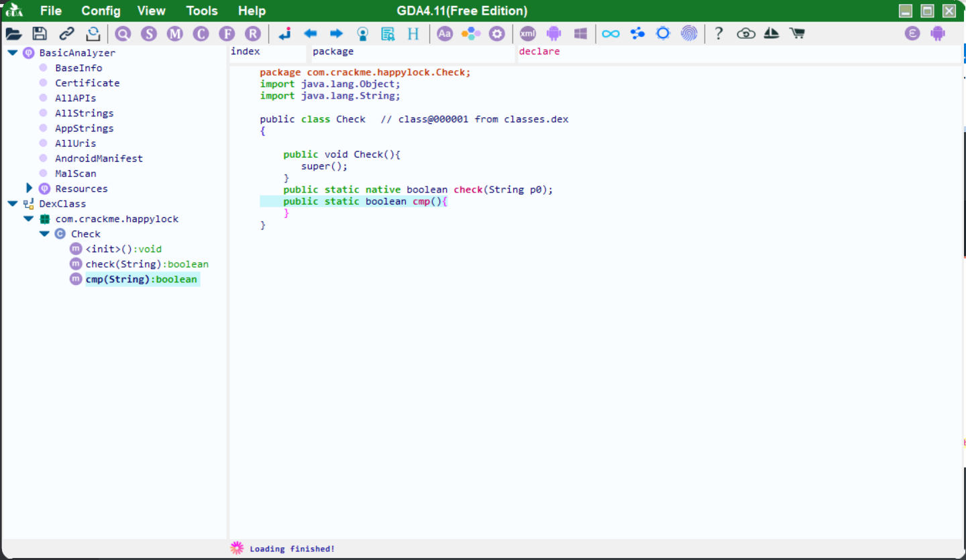This screenshot has width=966, height=560.
Task: Click the 'super();' code line
Action: 325,166
